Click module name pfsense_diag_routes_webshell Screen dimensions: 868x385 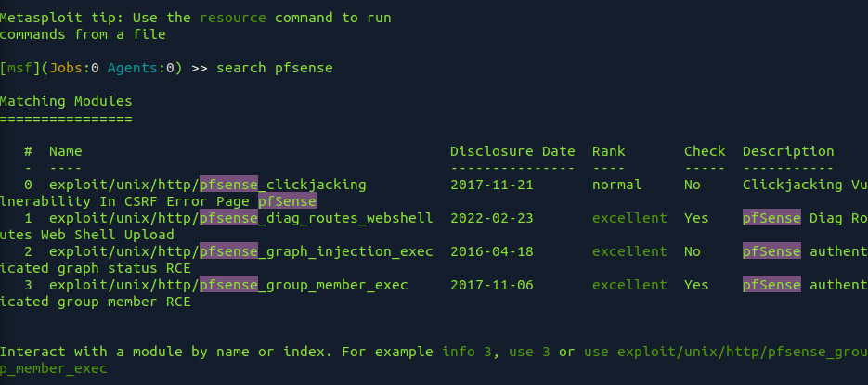[x=317, y=218]
